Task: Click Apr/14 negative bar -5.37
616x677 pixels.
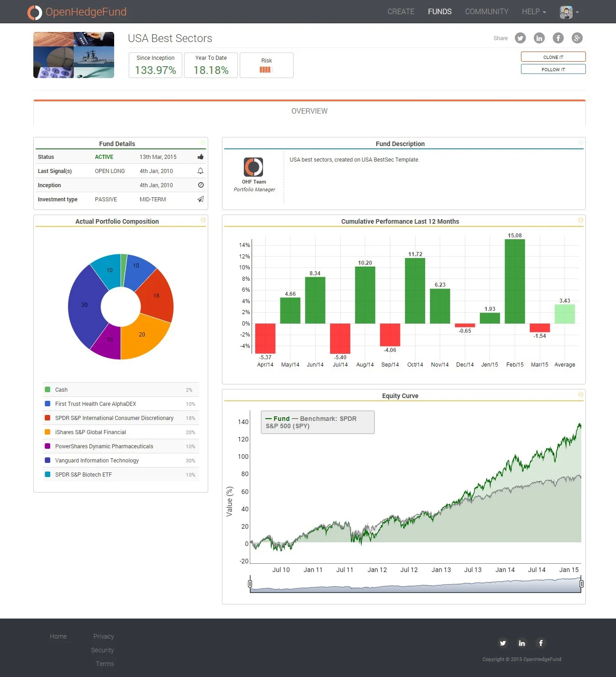Action: [x=265, y=338]
